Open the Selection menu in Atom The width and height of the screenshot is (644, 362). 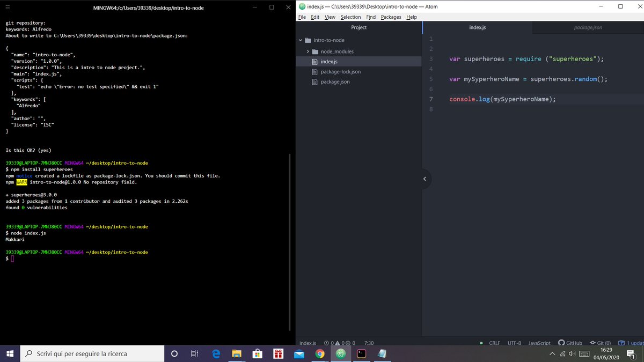(x=351, y=17)
